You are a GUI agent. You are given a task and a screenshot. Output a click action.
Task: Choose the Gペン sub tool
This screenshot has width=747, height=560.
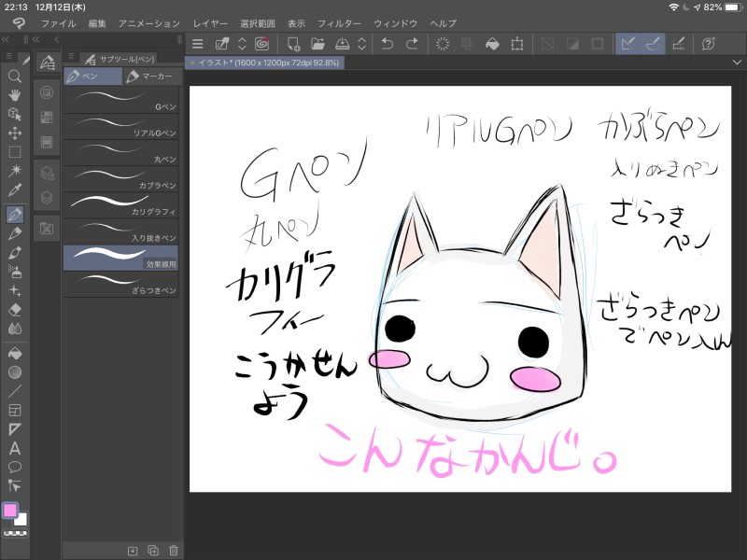tap(120, 101)
